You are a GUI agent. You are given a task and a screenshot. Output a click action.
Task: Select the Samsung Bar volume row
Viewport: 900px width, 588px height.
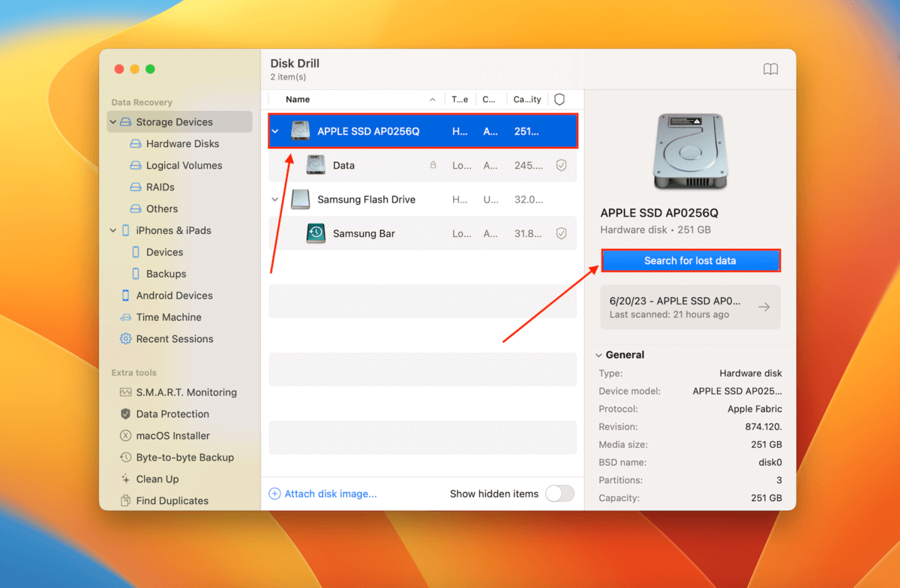coord(423,234)
